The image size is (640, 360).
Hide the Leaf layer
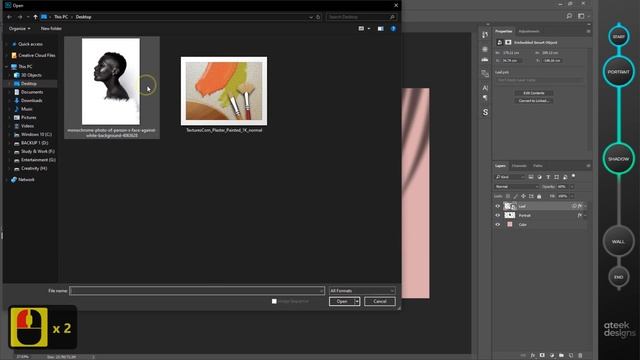(x=498, y=207)
